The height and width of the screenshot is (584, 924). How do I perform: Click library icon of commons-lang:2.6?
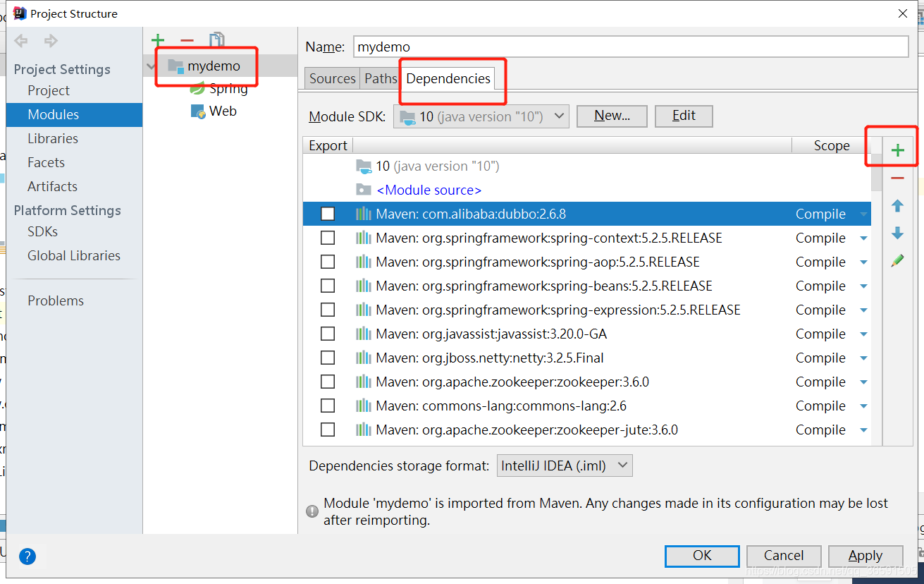[363, 406]
